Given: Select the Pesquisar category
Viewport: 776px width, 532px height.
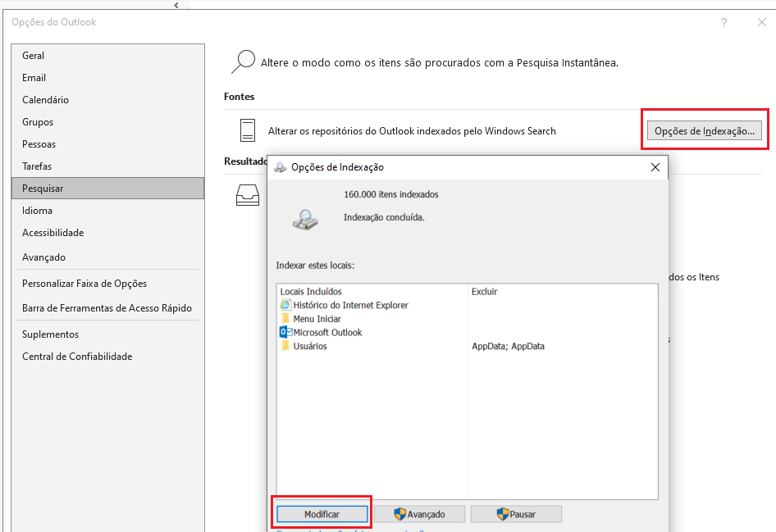Looking at the screenshot, I should pos(108,189).
